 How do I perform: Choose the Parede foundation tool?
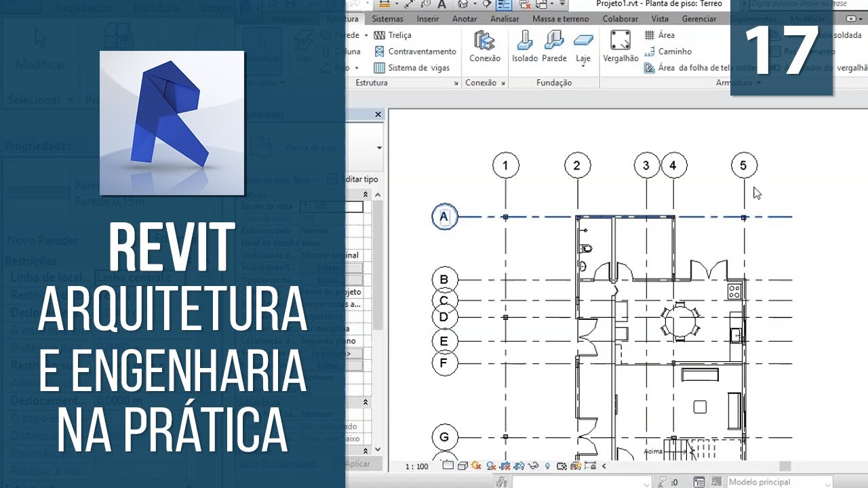pyautogui.click(x=554, y=46)
